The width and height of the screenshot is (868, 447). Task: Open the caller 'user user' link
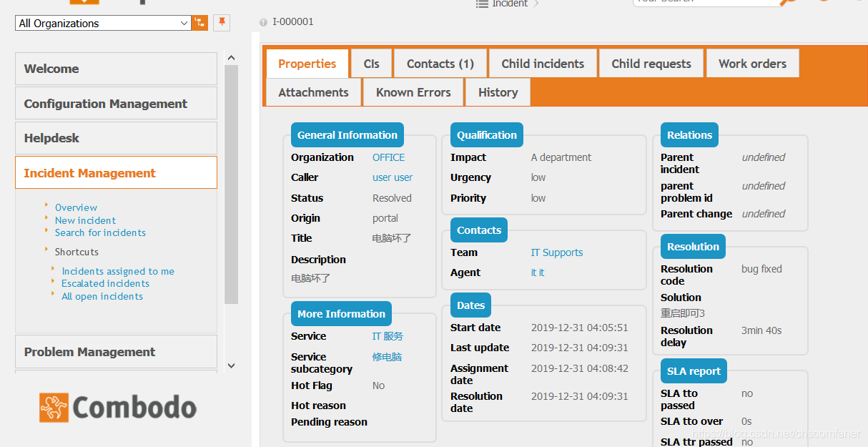393,177
